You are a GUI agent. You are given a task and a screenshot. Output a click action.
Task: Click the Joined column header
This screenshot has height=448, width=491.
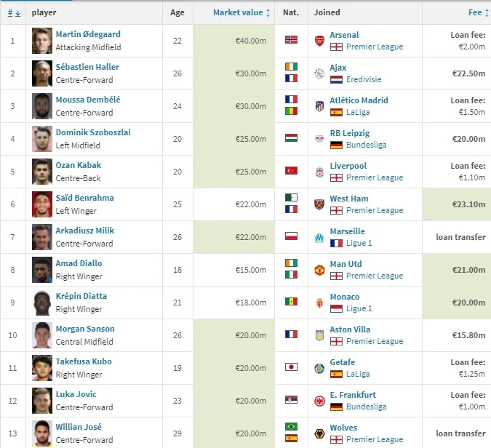pyautogui.click(x=327, y=12)
